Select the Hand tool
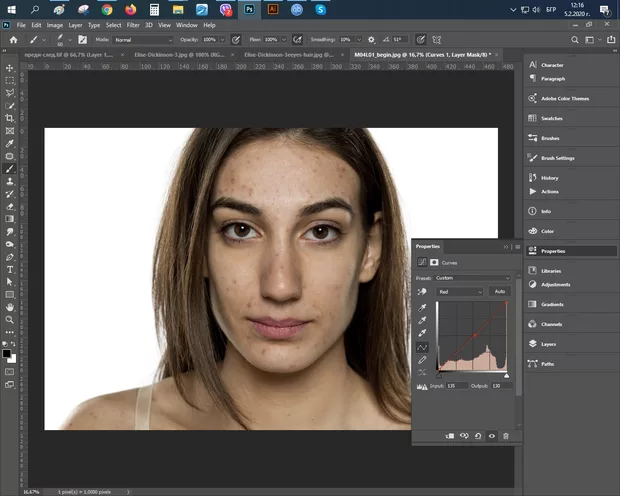620x496 pixels. pyautogui.click(x=9, y=307)
